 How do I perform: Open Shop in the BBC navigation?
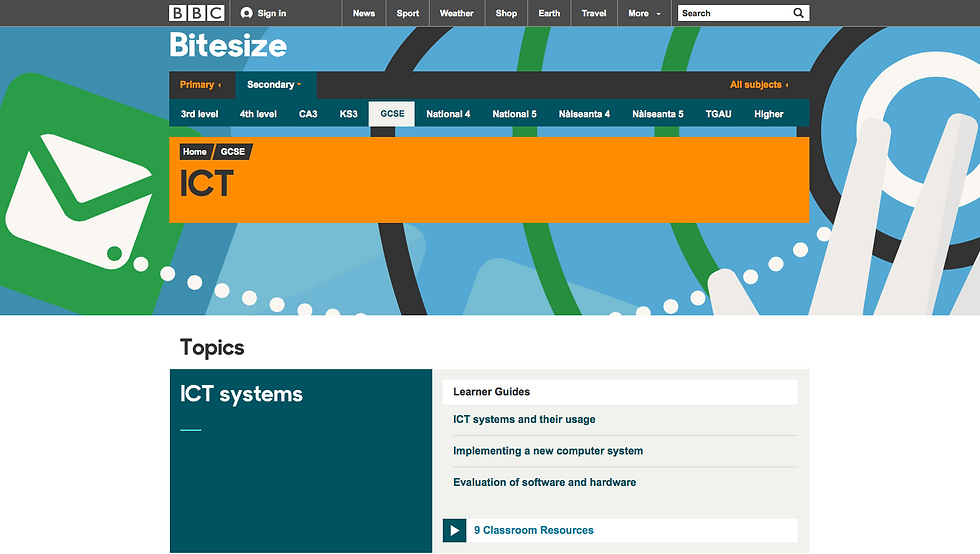(506, 13)
